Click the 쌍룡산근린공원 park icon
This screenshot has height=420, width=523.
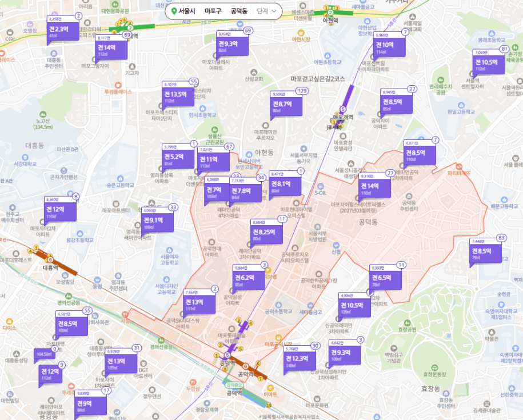pos(214,129)
